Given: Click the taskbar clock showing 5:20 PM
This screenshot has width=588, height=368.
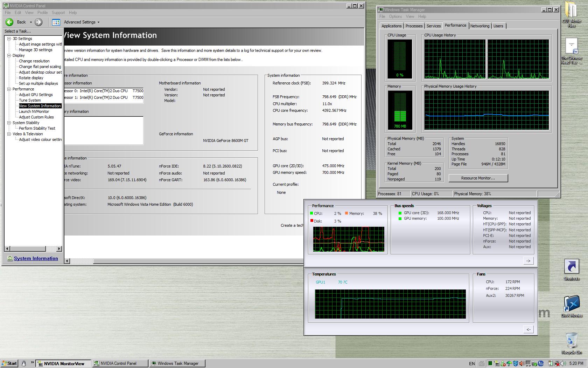Looking at the screenshot, I should pyautogui.click(x=576, y=363).
